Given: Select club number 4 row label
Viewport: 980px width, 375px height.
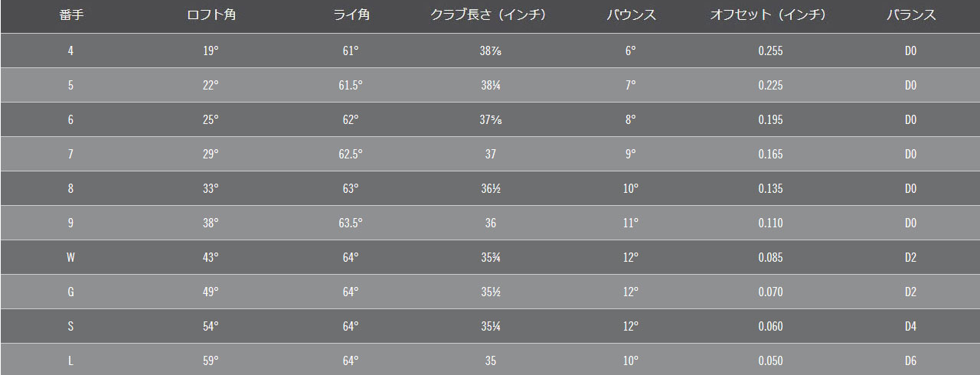Looking at the screenshot, I should tap(71, 51).
